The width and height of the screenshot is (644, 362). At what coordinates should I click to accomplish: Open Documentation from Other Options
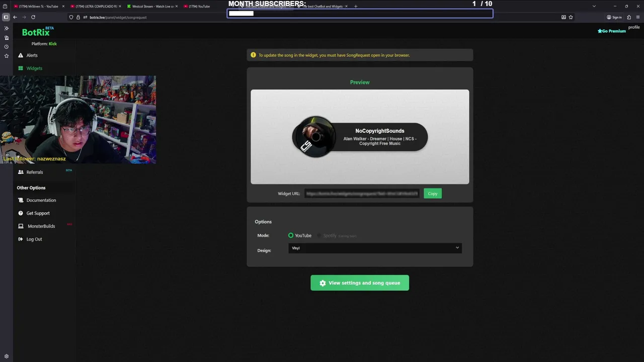(x=41, y=200)
